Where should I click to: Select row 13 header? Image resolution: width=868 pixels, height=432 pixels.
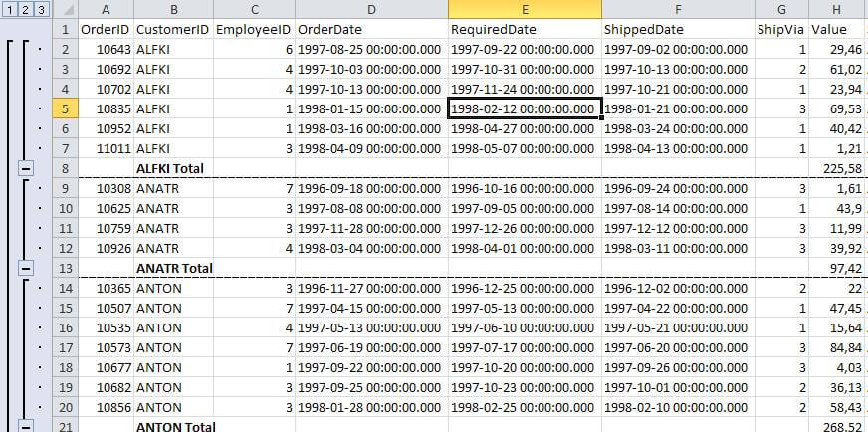pos(66,269)
